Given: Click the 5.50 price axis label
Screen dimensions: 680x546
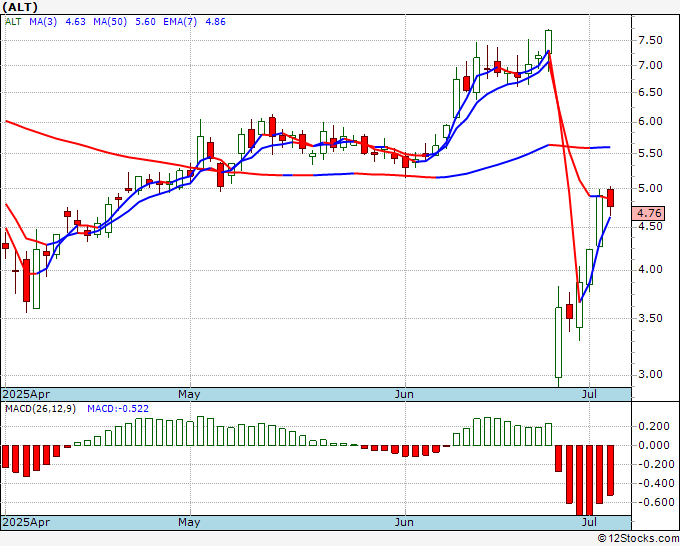Looking at the screenshot, I should (650, 154).
